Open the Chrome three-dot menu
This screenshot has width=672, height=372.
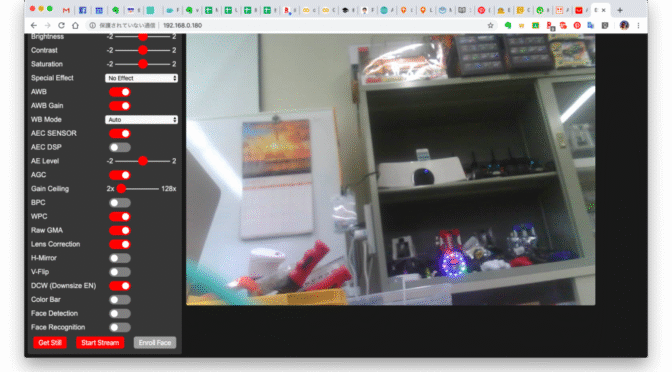639,26
